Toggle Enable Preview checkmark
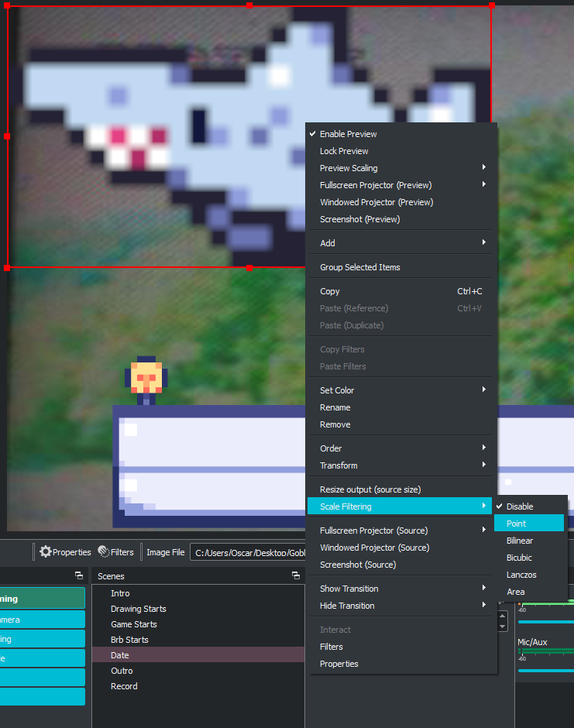 click(x=400, y=134)
